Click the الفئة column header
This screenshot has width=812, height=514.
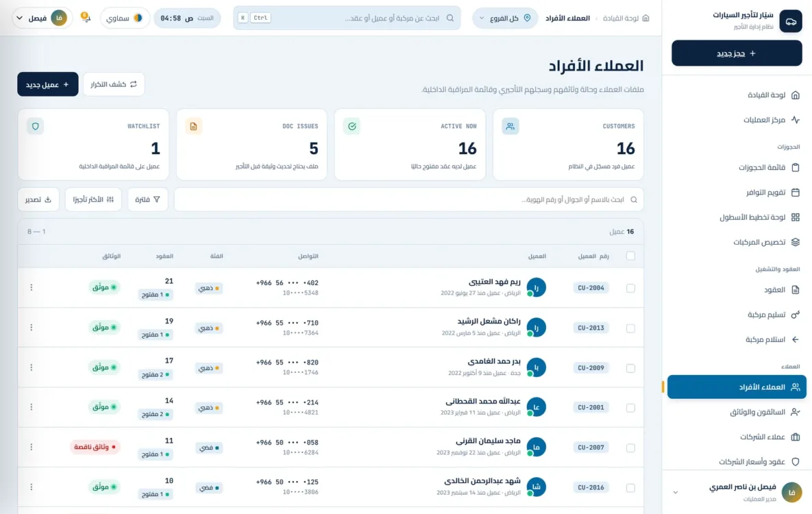[x=217, y=256]
